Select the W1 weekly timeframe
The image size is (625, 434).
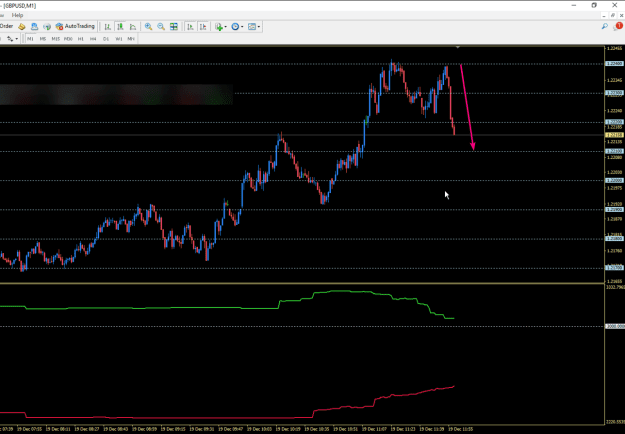pyautogui.click(x=118, y=39)
